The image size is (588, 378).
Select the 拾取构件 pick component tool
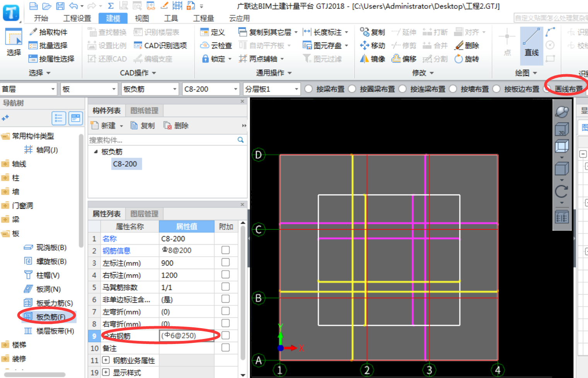tap(48, 32)
